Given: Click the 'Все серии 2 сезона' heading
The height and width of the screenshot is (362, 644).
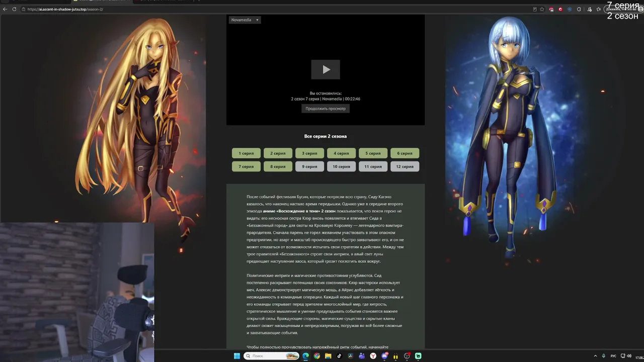Looking at the screenshot, I should pyautogui.click(x=326, y=136).
